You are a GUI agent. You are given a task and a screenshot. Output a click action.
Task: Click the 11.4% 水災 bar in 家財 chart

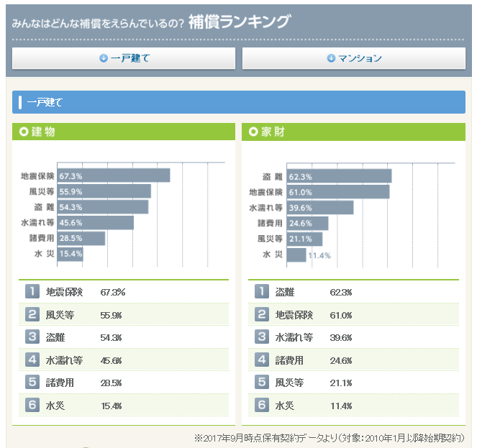pos(296,255)
